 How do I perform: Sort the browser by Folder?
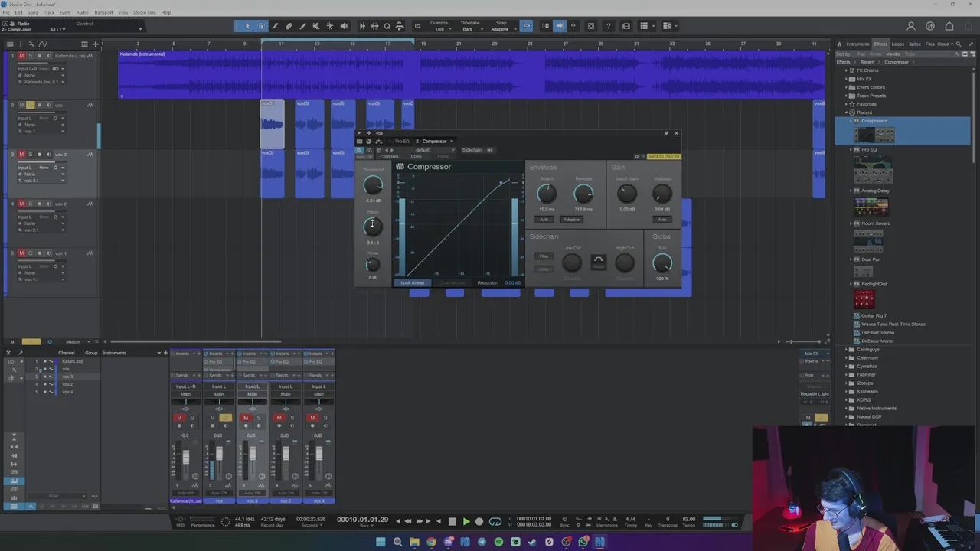[876, 54]
